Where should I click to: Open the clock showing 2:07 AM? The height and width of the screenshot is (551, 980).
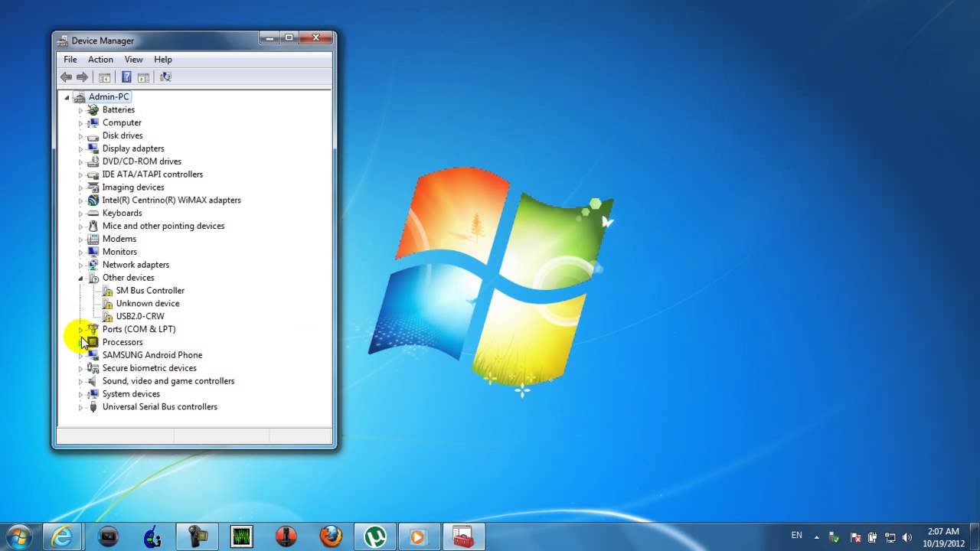pos(942,537)
